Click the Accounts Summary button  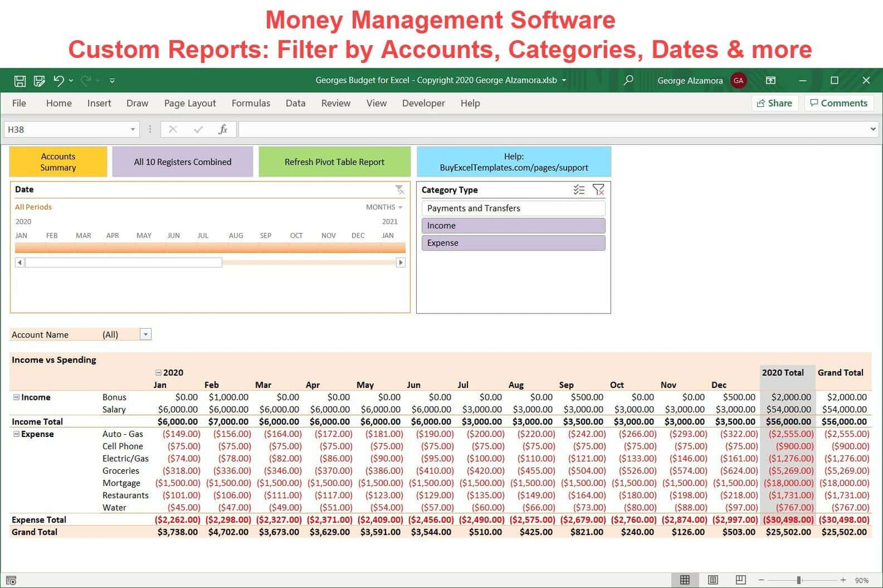(58, 162)
